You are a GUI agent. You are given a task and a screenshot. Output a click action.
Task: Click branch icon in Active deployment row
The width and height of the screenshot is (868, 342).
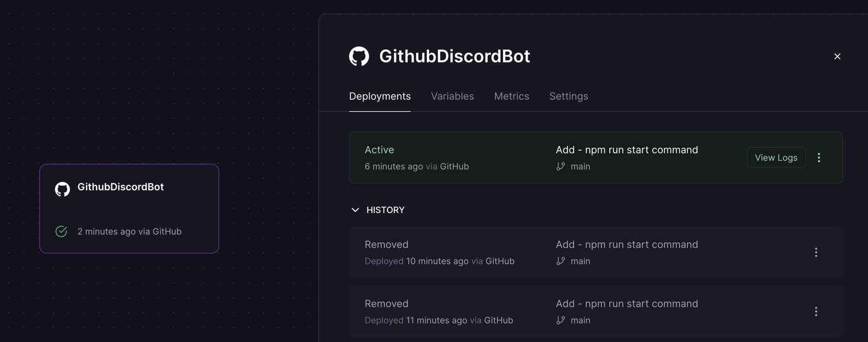(560, 166)
